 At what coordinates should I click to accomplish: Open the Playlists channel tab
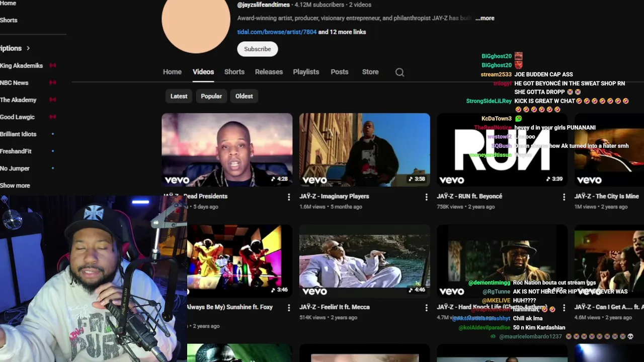coord(306,72)
